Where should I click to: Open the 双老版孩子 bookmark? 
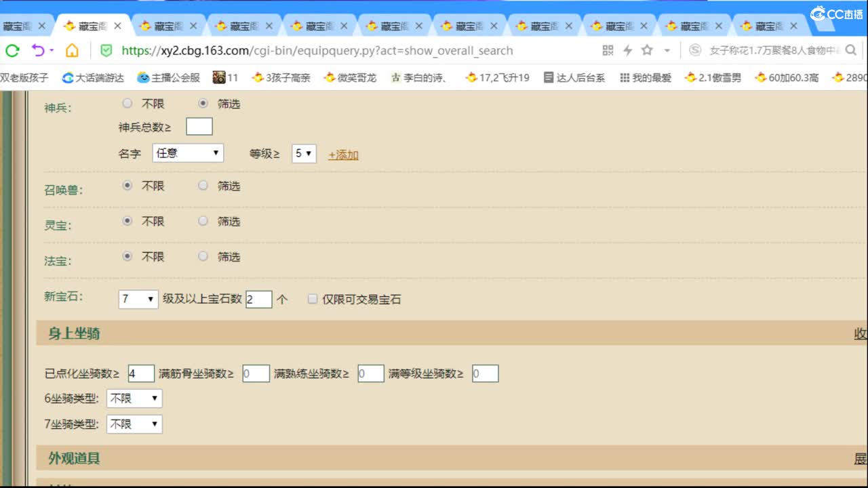(24, 77)
